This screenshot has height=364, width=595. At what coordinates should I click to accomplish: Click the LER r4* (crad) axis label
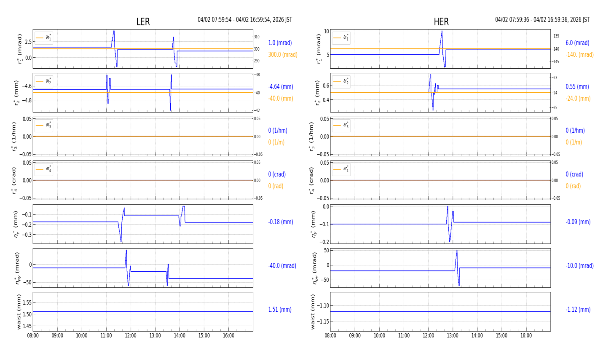14,180
